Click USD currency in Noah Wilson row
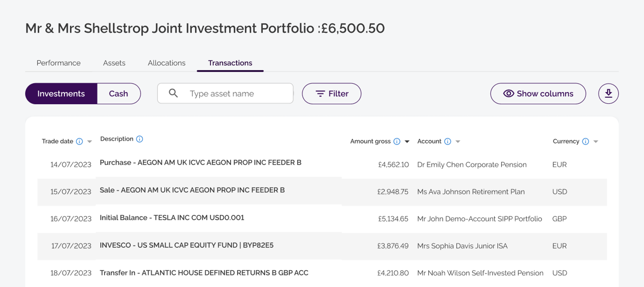644x287 pixels. (560, 273)
